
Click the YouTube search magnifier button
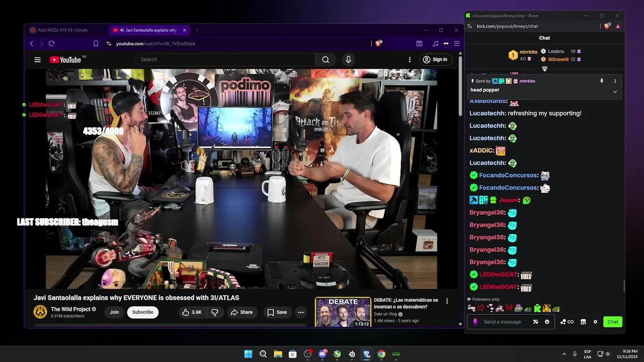tap(326, 59)
